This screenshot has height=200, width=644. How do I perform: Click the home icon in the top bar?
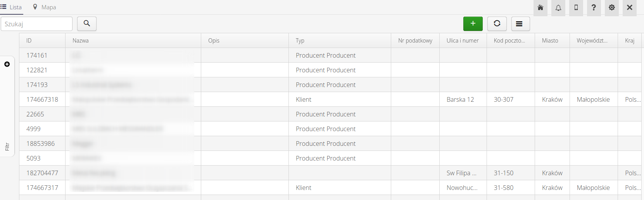click(540, 8)
